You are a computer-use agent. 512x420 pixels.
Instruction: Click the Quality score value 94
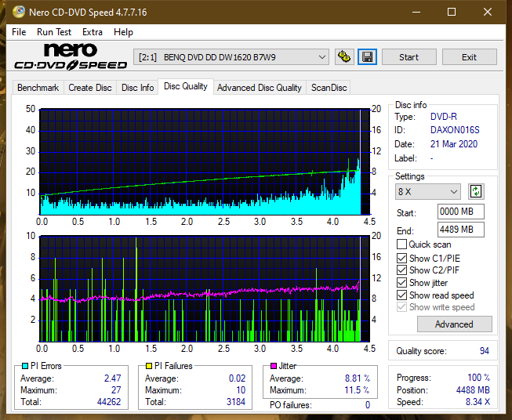pos(485,351)
